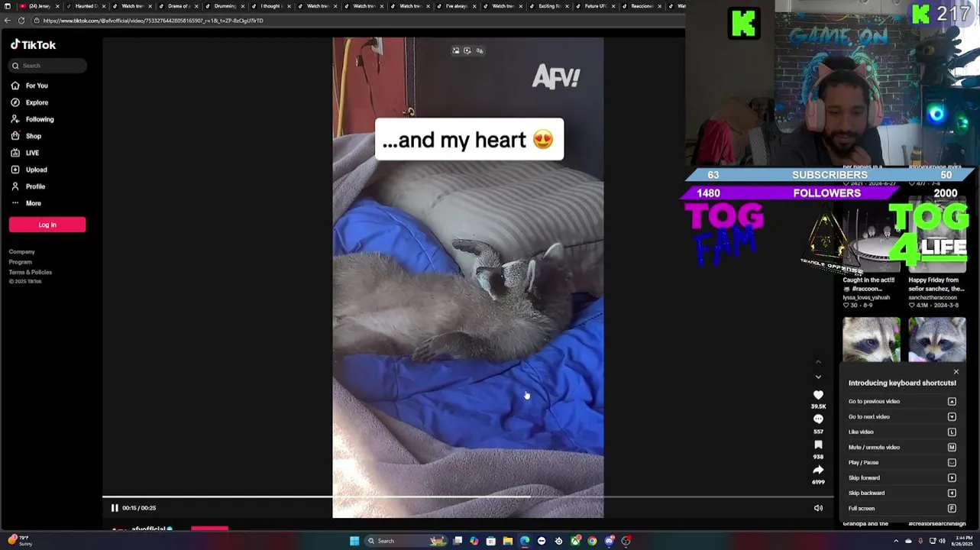Switch to the 'Haunted' browser tab
Image resolution: width=980 pixels, height=550 pixels.
[x=86, y=6]
